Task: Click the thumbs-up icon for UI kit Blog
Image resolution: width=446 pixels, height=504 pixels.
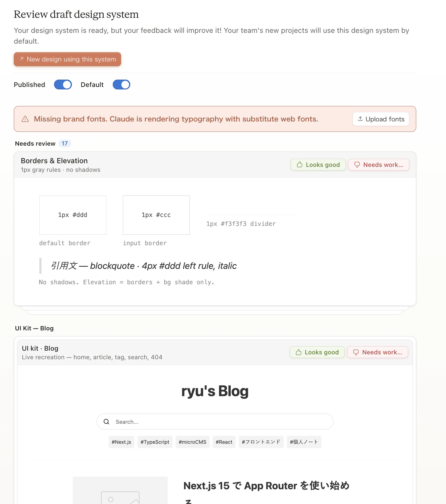Action: tap(298, 352)
